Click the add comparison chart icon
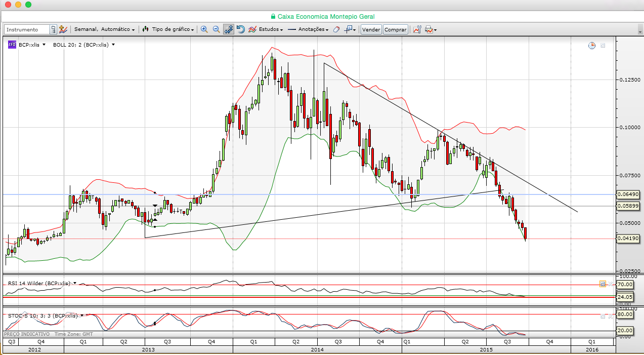The height and width of the screenshot is (355, 644). 417,29
